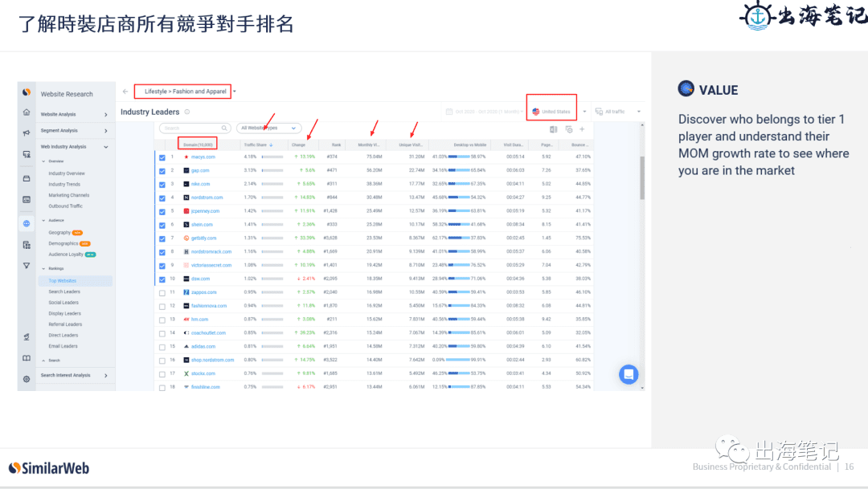868x489 pixels.
Task: Click the Excel export icon above table
Action: click(553, 129)
